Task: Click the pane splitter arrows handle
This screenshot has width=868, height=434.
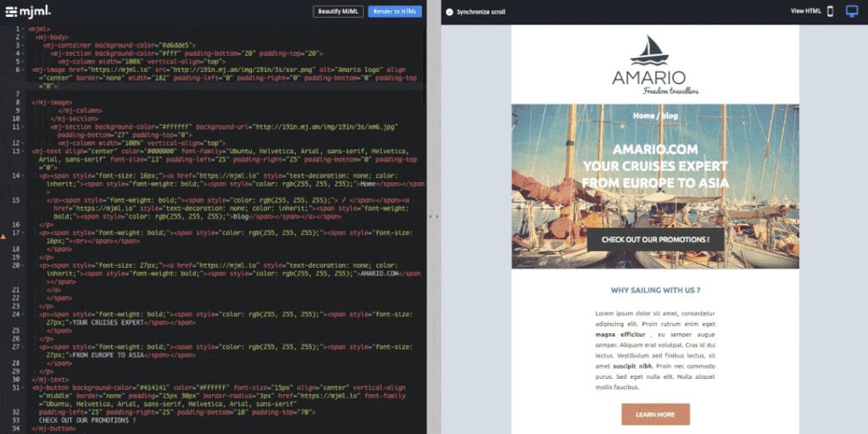Action: (433, 217)
